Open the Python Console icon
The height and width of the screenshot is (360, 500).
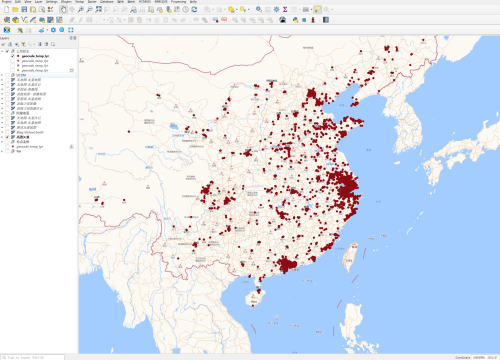click(295, 20)
